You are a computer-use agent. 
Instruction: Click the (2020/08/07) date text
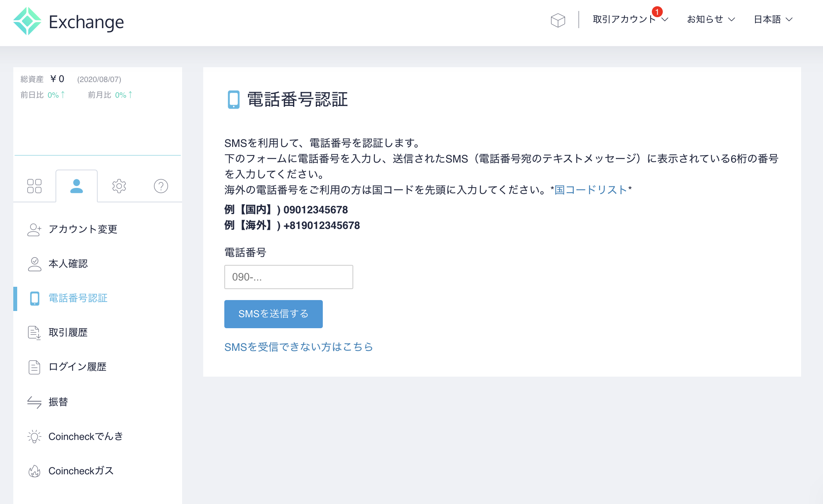point(99,79)
